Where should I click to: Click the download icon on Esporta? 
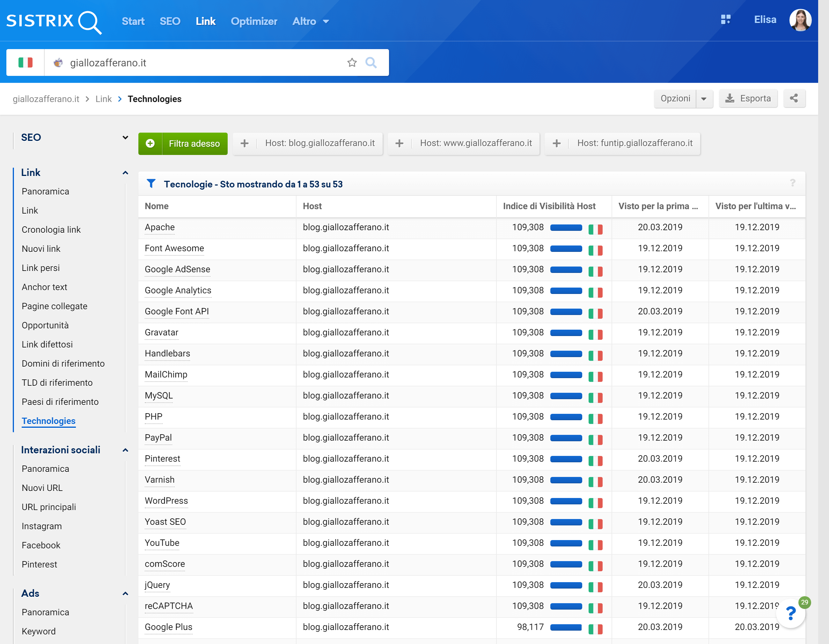pyautogui.click(x=730, y=99)
